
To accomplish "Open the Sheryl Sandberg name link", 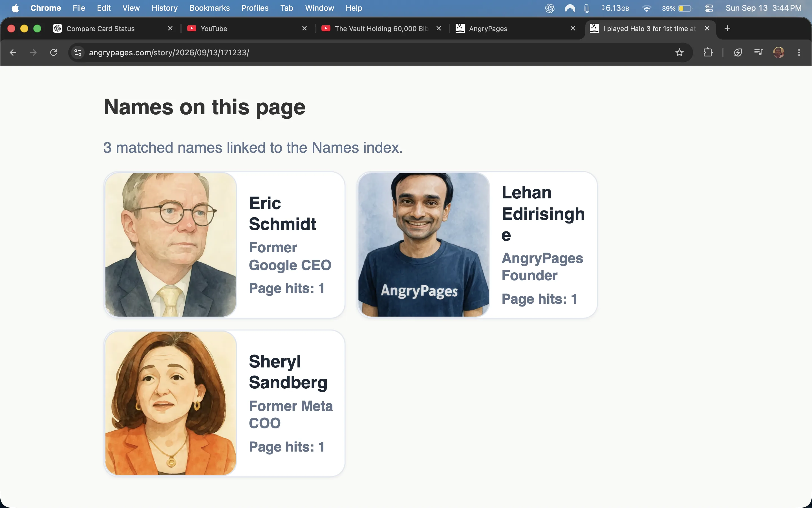I will pos(288,372).
